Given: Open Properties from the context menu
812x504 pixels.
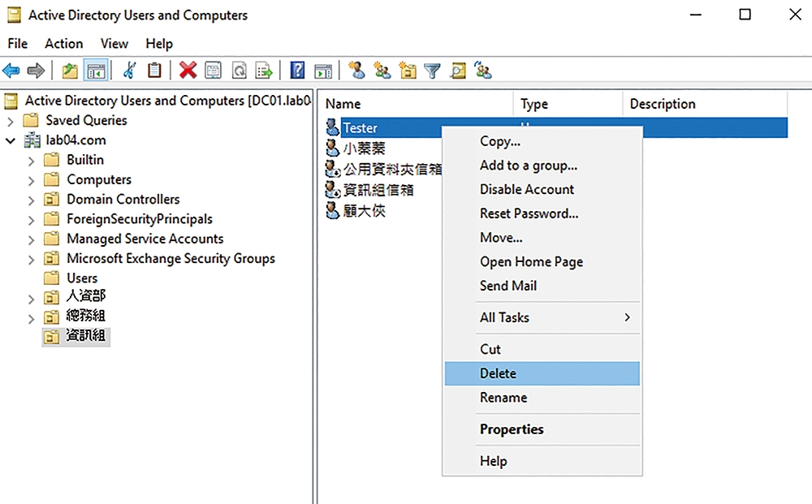Looking at the screenshot, I should pyautogui.click(x=542, y=429).
